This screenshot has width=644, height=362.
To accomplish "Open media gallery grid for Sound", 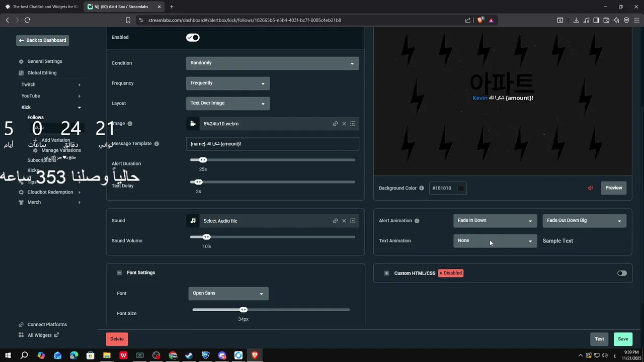I will pyautogui.click(x=353, y=221).
